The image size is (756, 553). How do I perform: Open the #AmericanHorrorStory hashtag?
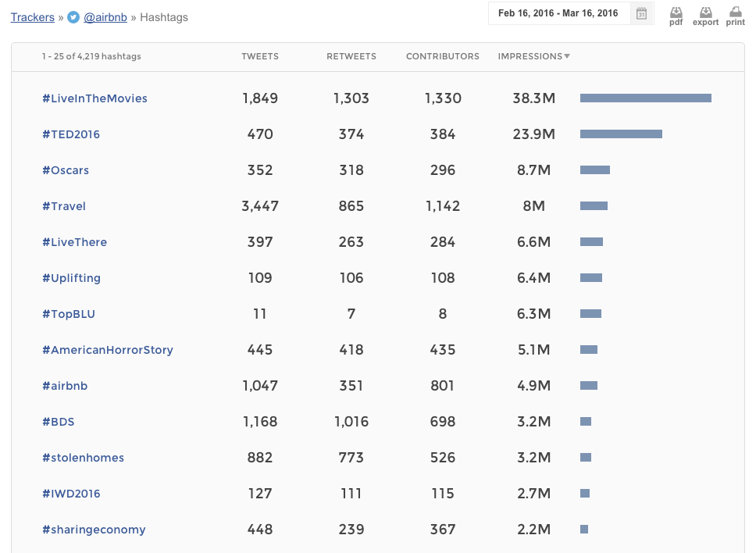108,350
